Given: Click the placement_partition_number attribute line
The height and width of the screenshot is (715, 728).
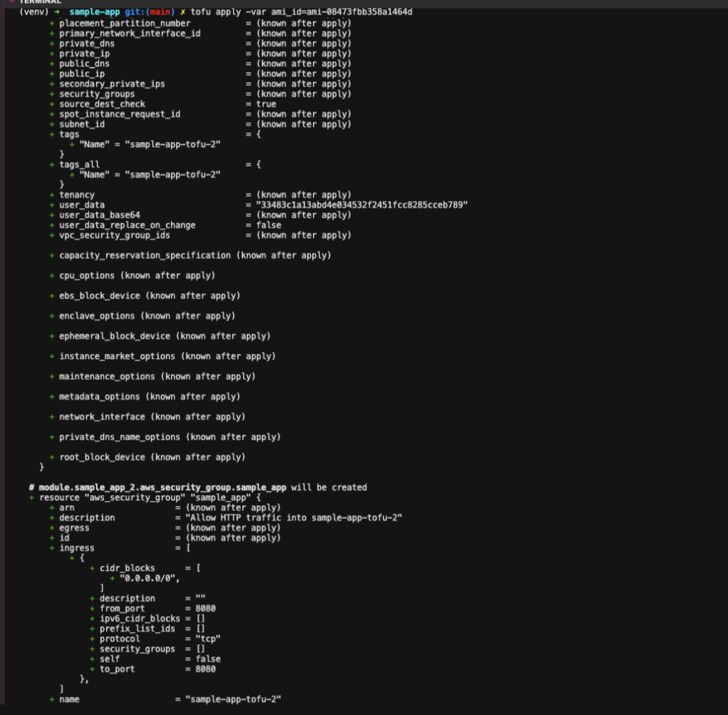Looking at the screenshot, I should coord(124,23).
